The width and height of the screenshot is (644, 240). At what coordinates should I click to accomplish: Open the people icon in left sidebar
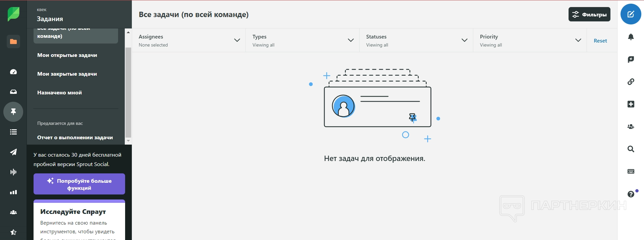[13, 212]
